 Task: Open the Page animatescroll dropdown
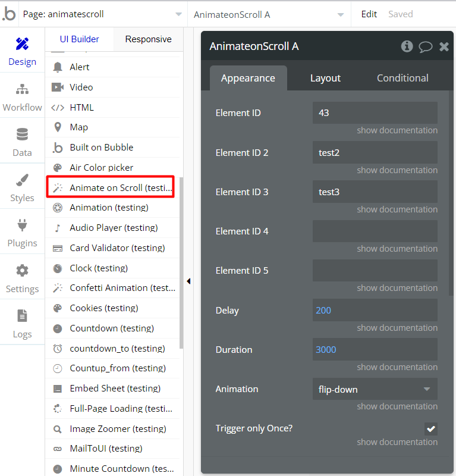[102, 14]
